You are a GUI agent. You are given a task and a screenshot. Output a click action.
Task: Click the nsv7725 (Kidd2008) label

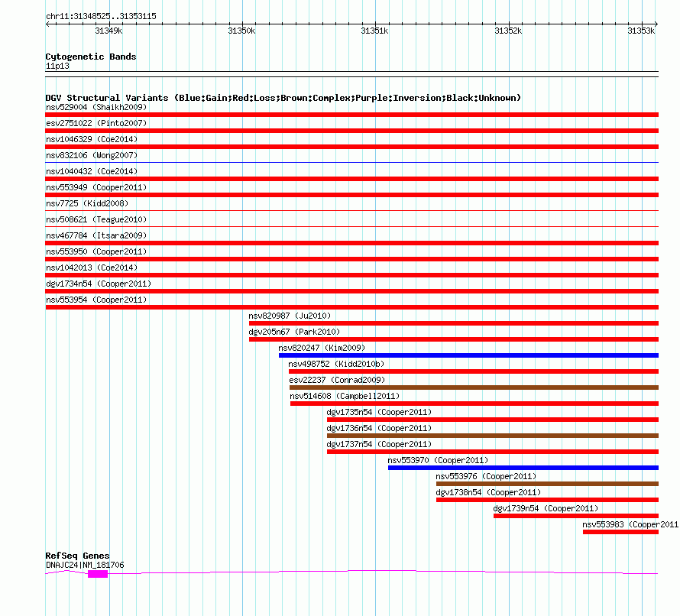87,203
